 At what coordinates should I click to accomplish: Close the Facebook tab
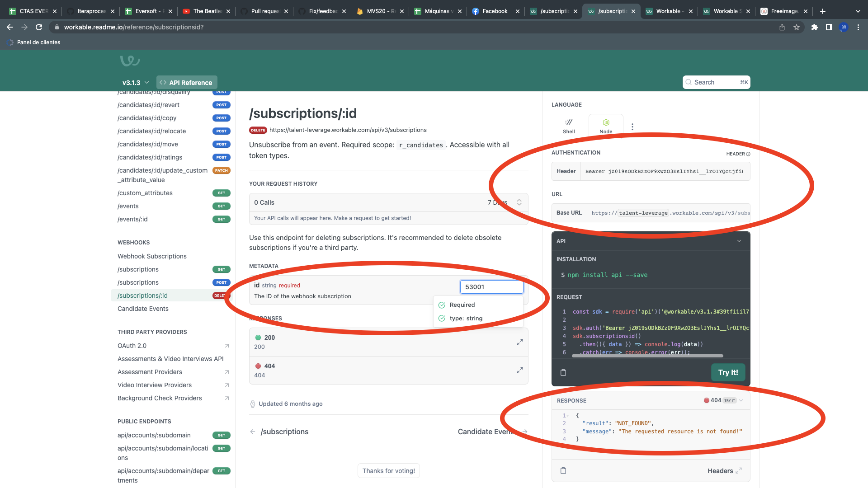click(517, 11)
